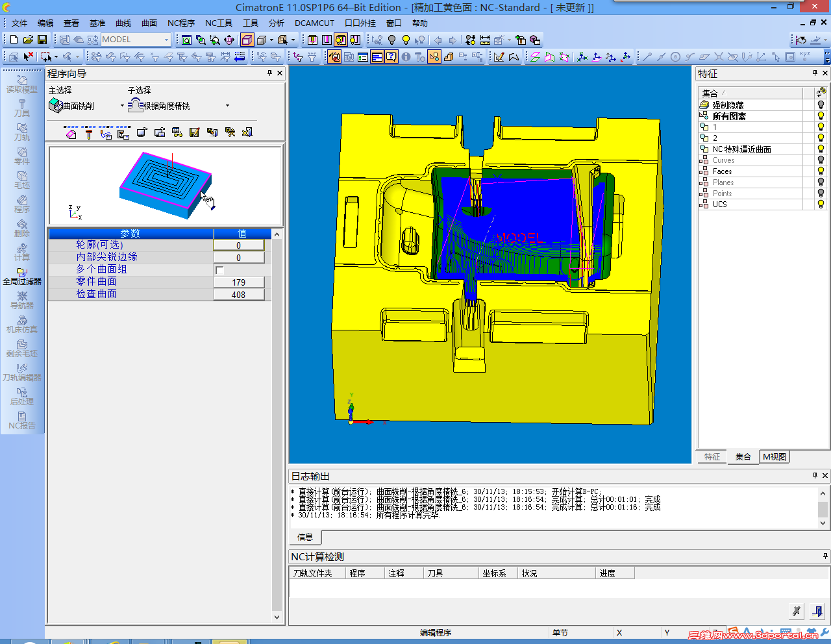Screen dimensions: 831x644
Task: Switch to the 集合 tab
Action: 743,457
